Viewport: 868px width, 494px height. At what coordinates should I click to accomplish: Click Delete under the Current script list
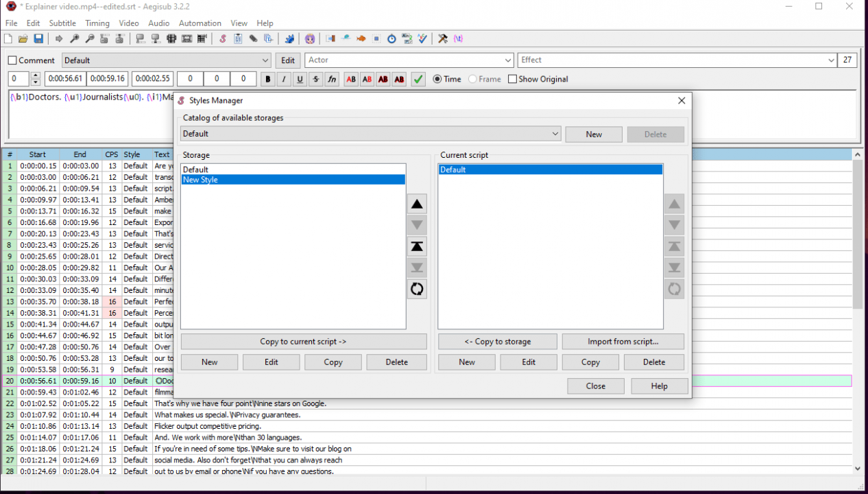(654, 362)
